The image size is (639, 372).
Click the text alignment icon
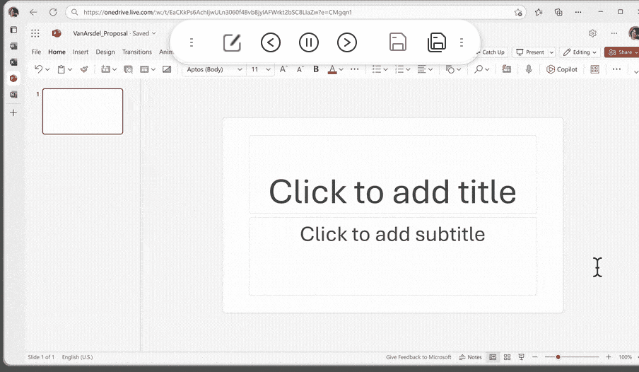coord(421,70)
